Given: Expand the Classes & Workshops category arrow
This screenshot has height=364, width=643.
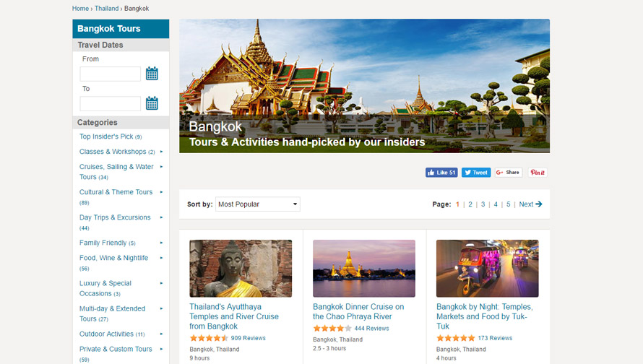Looking at the screenshot, I should (162, 152).
